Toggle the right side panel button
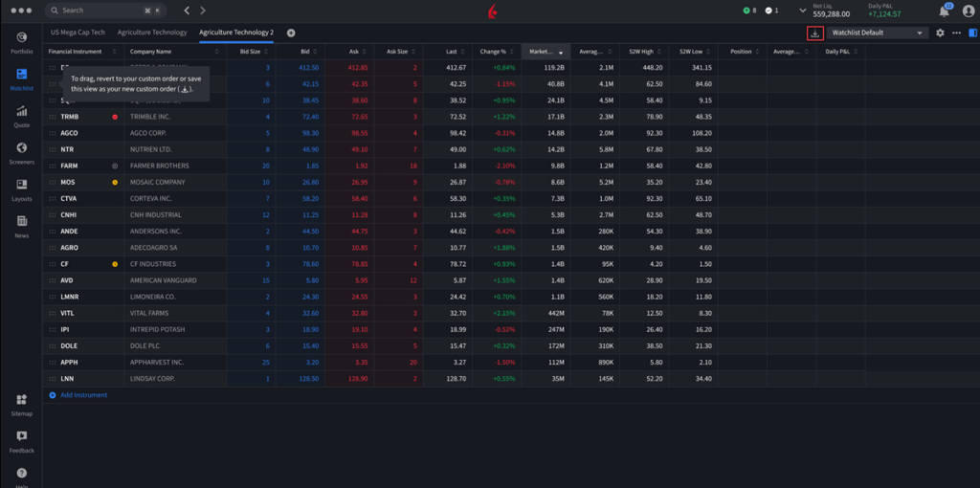 tap(972, 33)
